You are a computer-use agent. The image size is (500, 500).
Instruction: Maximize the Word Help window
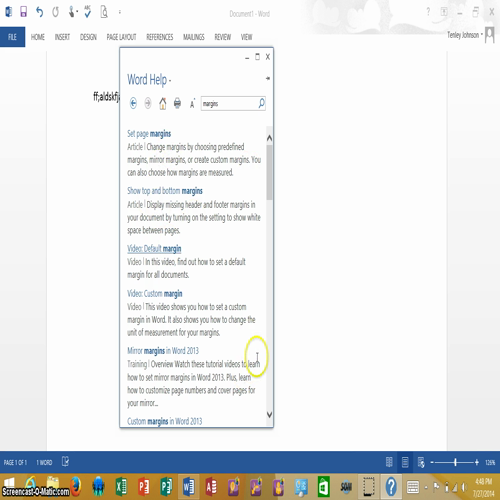click(x=257, y=57)
